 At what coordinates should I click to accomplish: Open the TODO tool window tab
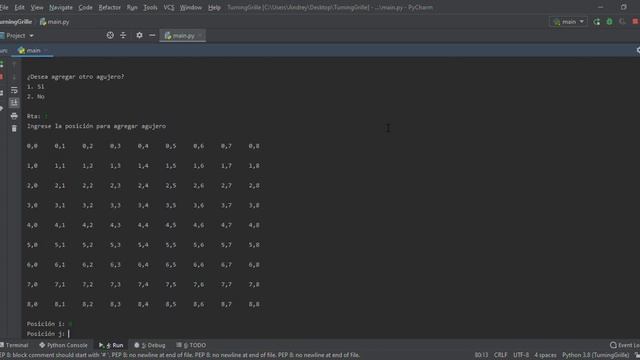click(x=191, y=345)
